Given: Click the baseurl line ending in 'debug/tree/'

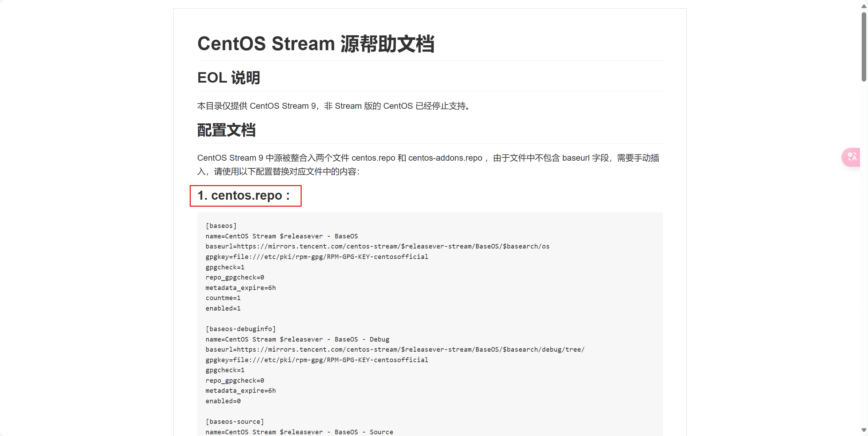Looking at the screenshot, I should [395, 350].
